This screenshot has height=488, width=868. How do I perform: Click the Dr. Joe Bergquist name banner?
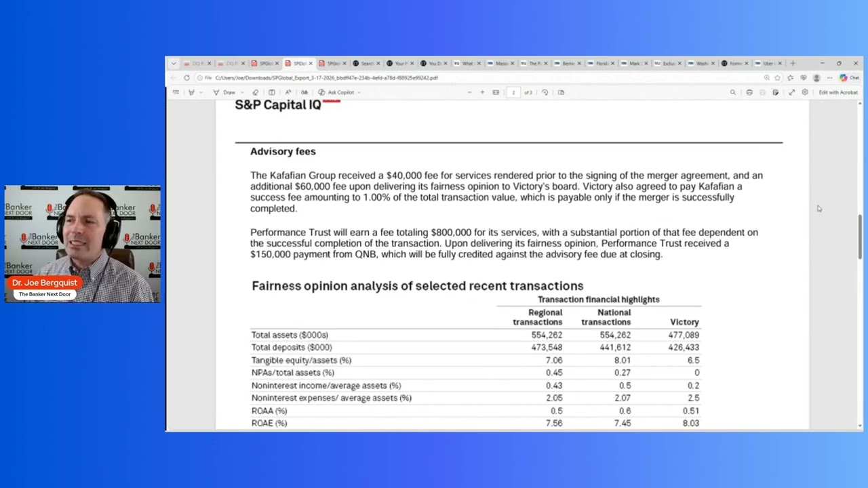click(45, 283)
